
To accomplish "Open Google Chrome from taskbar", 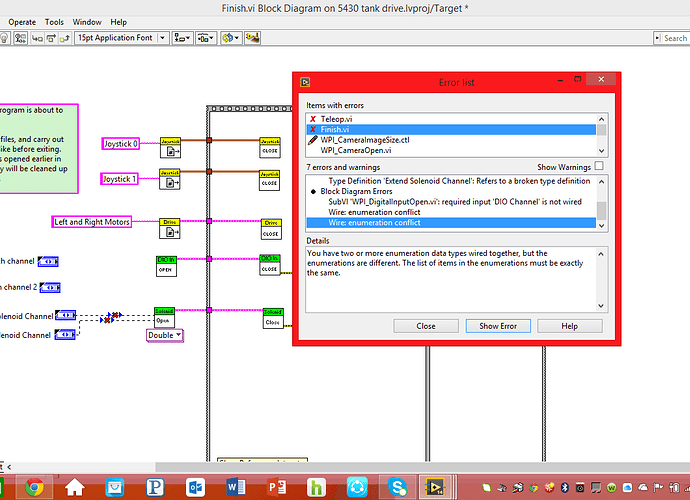I will (34, 487).
